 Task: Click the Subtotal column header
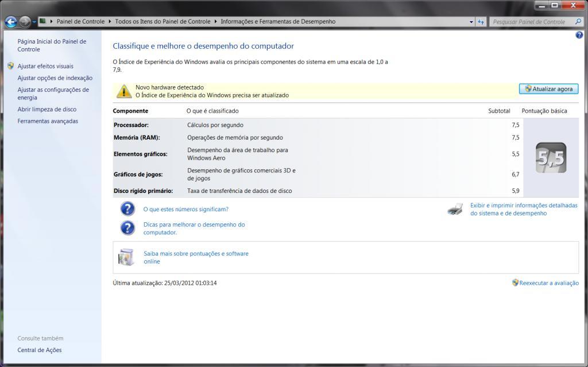(x=499, y=111)
